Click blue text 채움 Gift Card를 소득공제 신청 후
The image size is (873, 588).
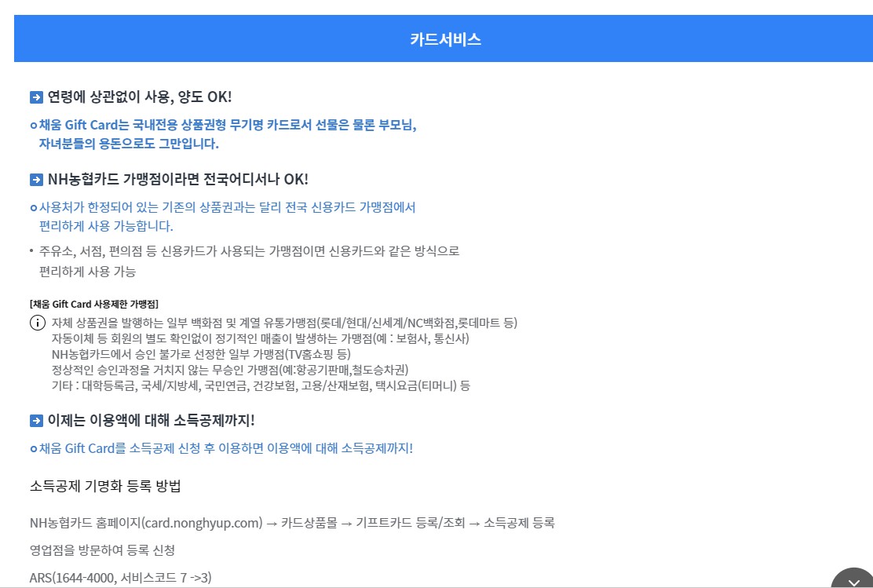point(225,448)
